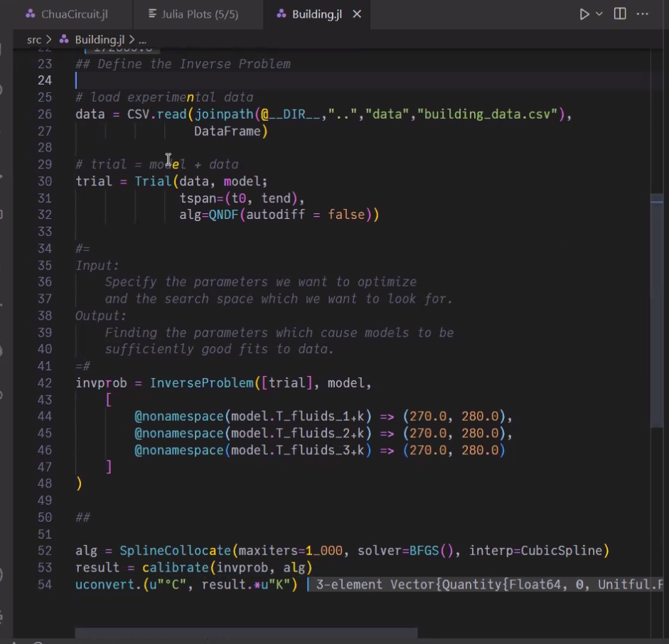Open run options dropdown arrow

[599, 14]
